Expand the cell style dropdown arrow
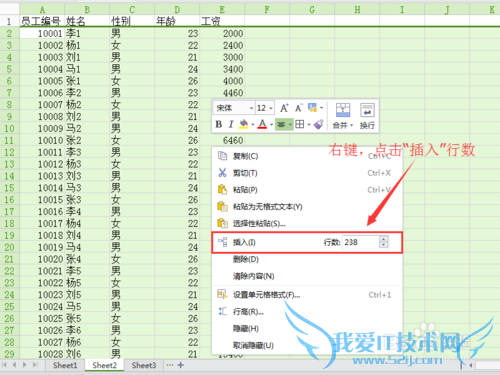This screenshot has height=375, width=500. [x=321, y=108]
